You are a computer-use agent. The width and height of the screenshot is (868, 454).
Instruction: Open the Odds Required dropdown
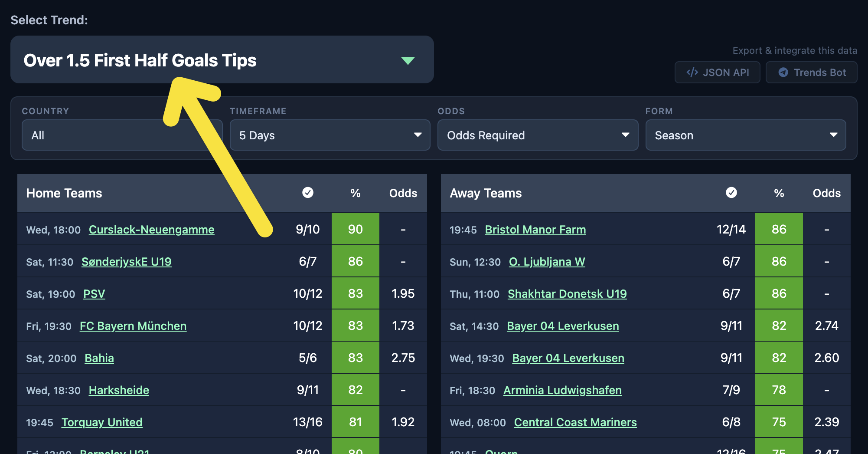coord(538,135)
